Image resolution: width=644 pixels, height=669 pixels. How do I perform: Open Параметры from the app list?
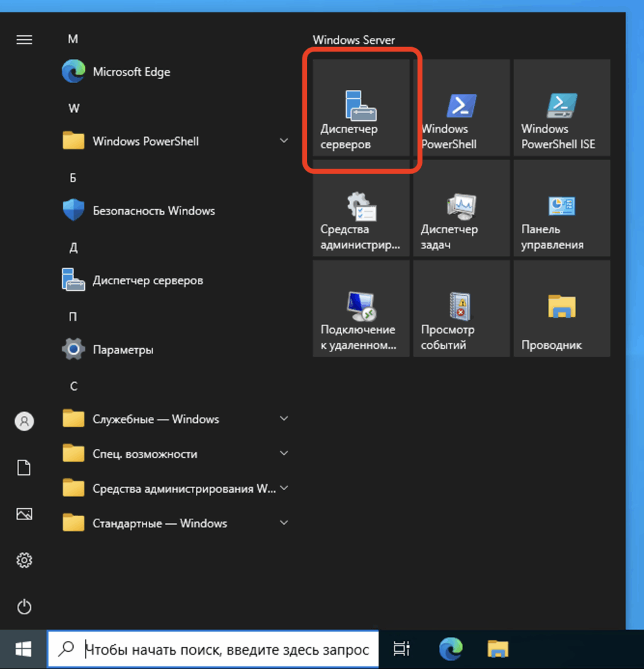(175, 350)
